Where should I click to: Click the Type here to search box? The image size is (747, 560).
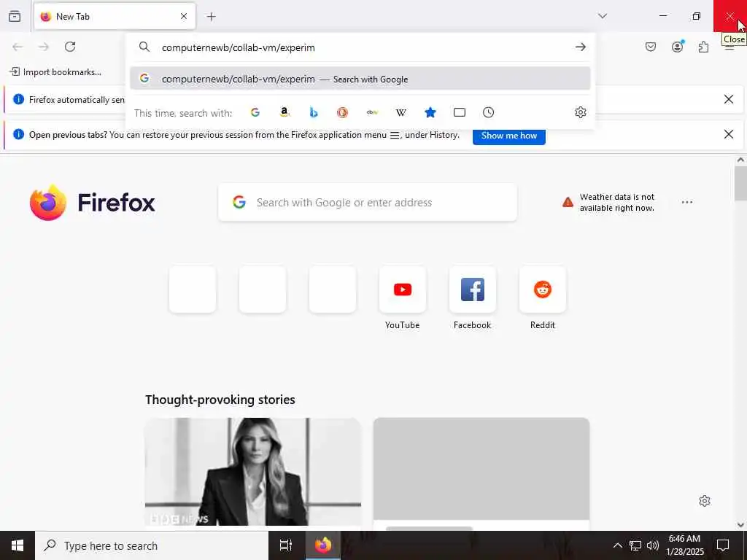(152, 545)
